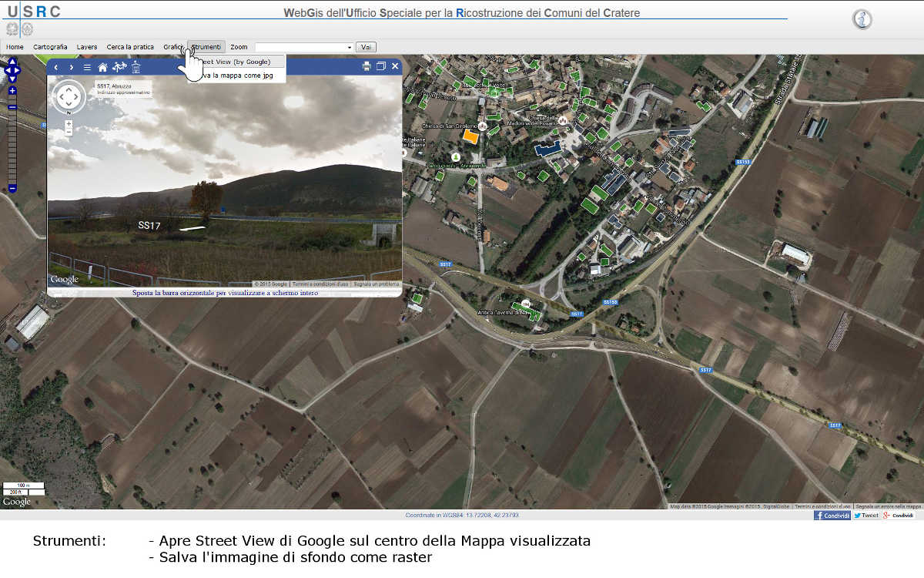Zoom in the Street View image
The height and width of the screenshot is (578, 924).
69,123
